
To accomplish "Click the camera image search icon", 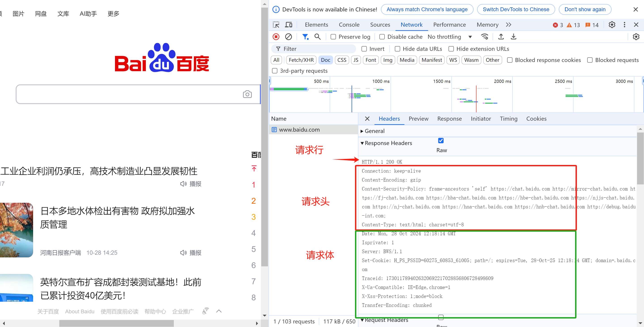I will click(247, 94).
